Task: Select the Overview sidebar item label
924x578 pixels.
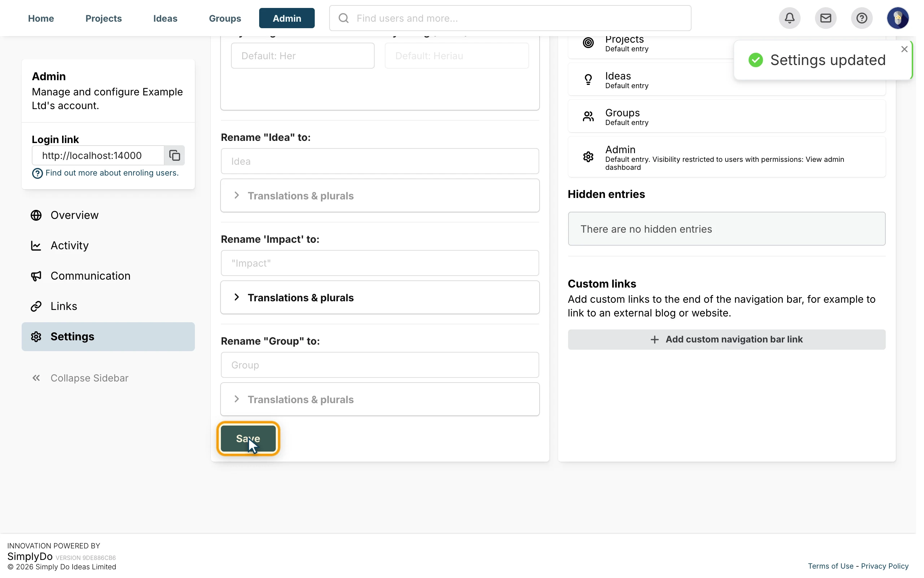Action: [74, 215]
